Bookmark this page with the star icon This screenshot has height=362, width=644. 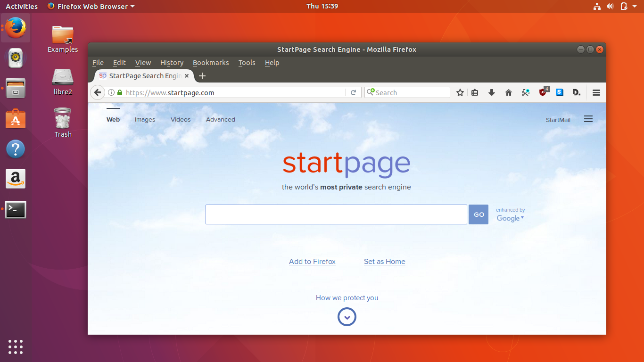[x=460, y=93]
